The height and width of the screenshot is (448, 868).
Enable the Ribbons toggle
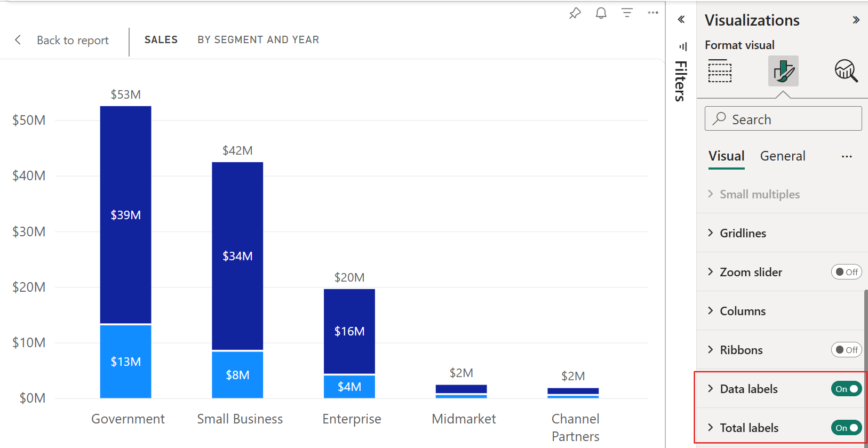pos(846,350)
